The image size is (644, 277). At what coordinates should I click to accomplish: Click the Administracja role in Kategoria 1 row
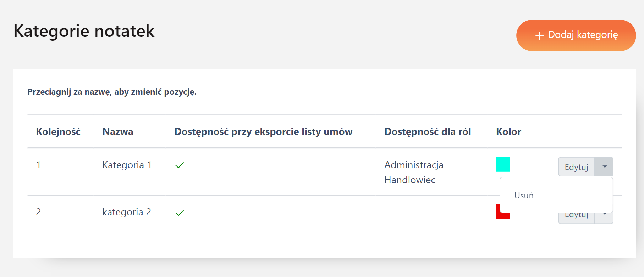pos(414,165)
